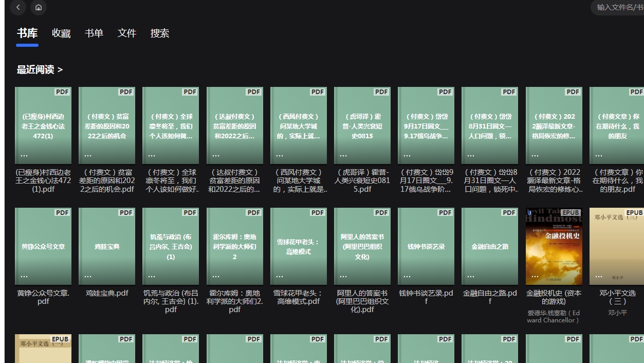Click the PDF badge on 鸡娃宝典 cover
Viewport: 644px width, 363px height.
click(126, 212)
